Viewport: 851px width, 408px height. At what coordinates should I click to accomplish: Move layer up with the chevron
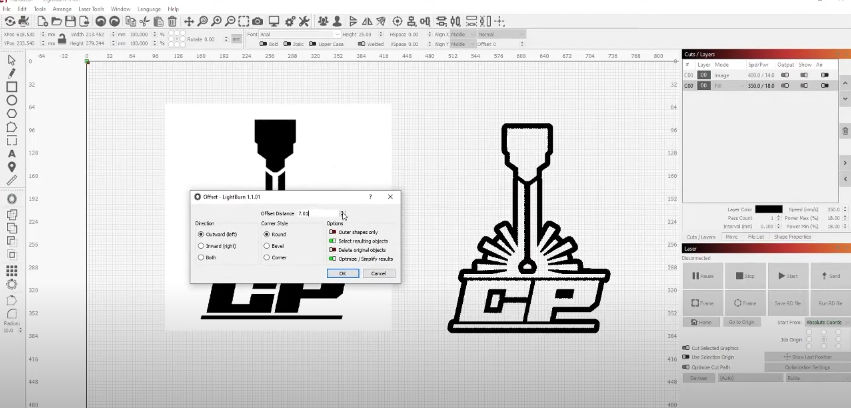pos(845,83)
